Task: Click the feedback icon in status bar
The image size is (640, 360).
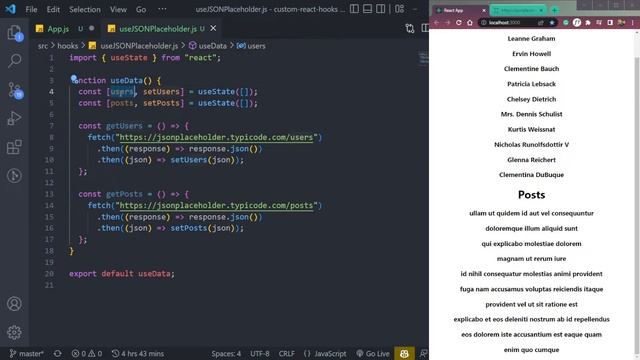Action: 424,353
